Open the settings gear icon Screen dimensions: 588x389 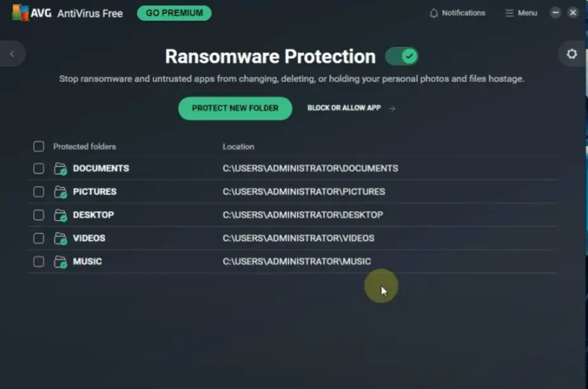pyautogui.click(x=571, y=54)
